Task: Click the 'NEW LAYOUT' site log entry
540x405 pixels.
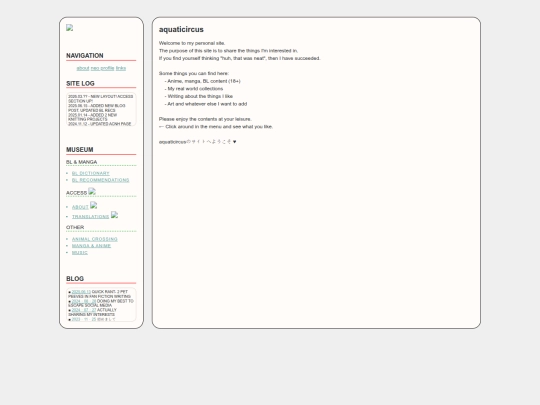Action: [101, 99]
